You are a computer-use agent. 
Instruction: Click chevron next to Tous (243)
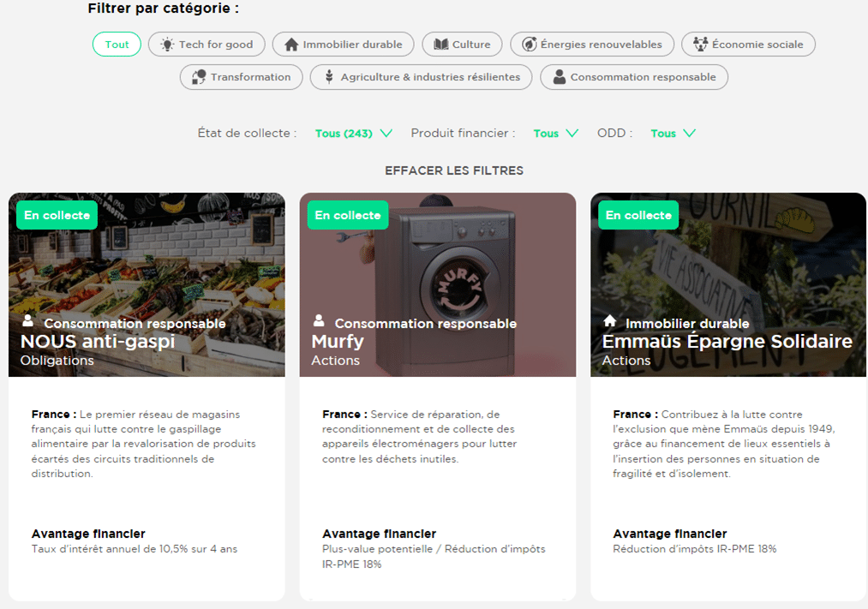[x=386, y=134]
